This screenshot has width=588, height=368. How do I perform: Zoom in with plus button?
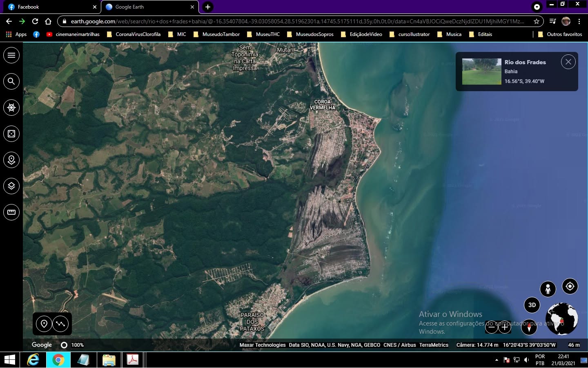pos(505,327)
